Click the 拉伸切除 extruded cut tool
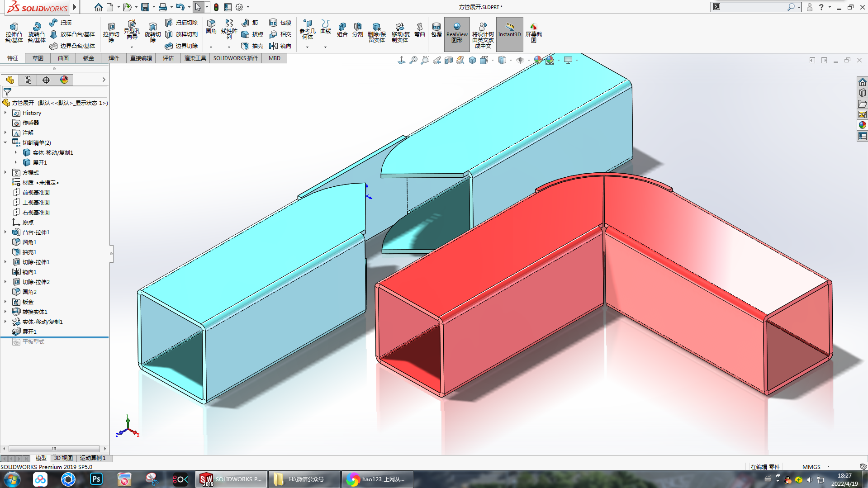868x488 pixels. point(111,33)
